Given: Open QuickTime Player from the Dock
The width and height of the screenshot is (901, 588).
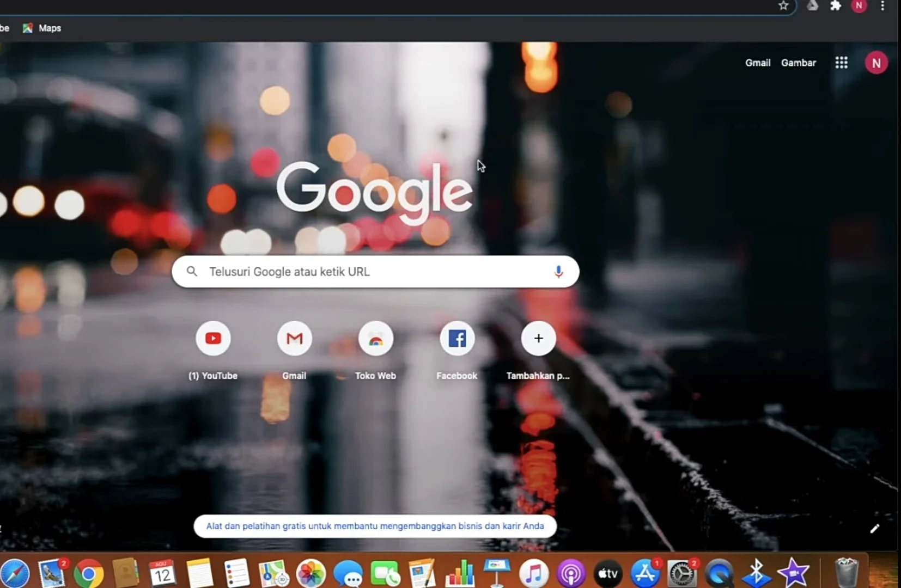Looking at the screenshot, I should pyautogui.click(x=720, y=574).
